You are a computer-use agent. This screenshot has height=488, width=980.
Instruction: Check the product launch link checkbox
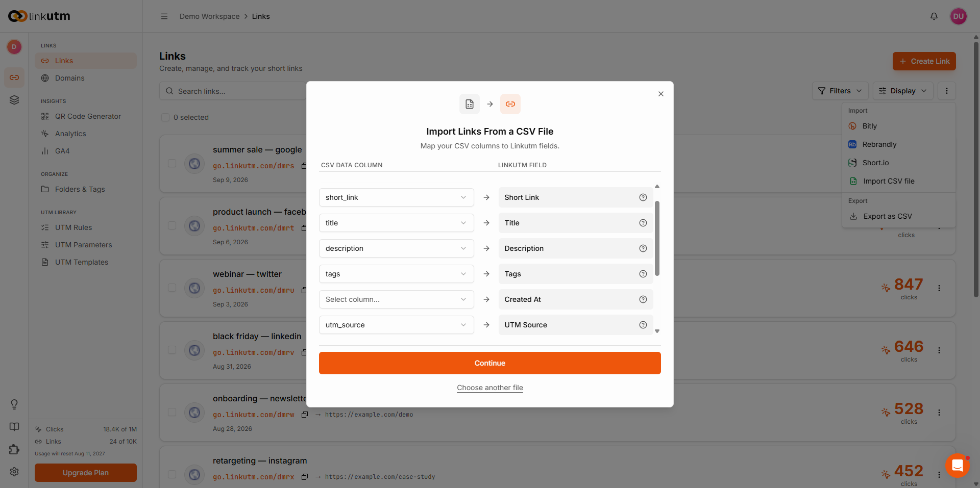(172, 225)
